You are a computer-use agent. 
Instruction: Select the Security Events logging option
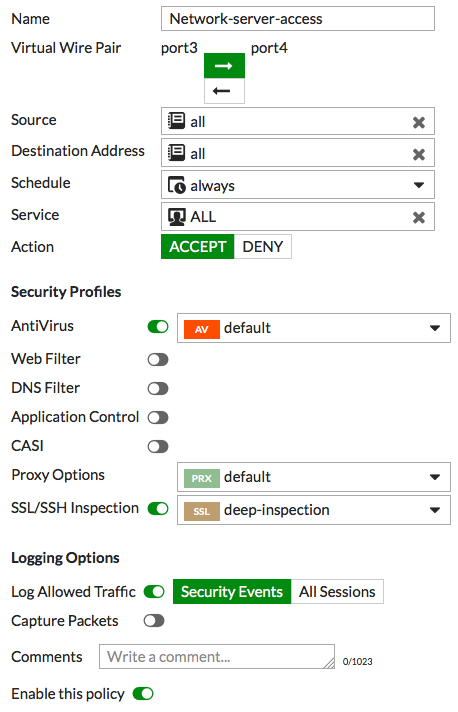(232, 592)
